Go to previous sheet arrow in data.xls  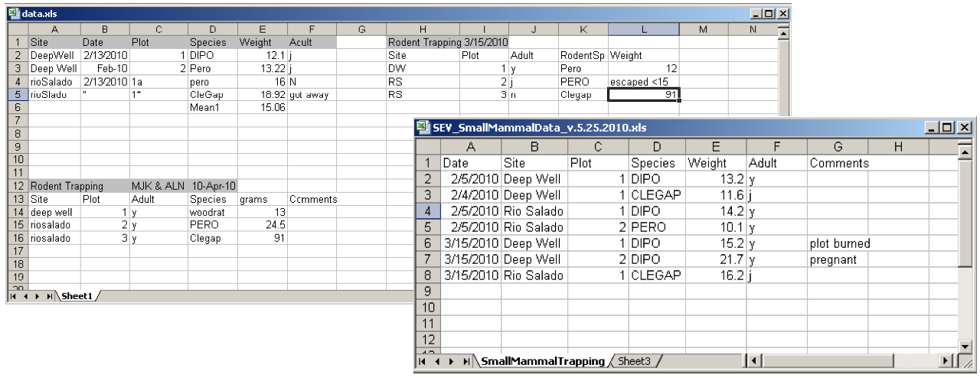[x=24, y=297]
